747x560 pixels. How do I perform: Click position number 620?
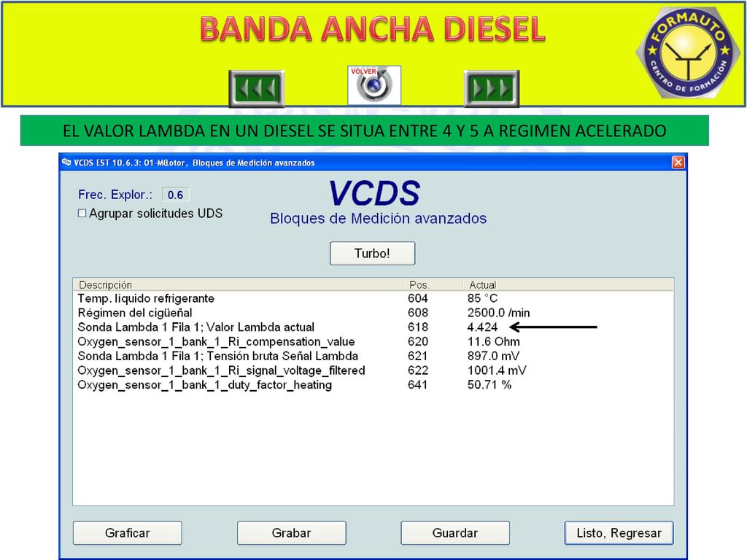[418, 341]
